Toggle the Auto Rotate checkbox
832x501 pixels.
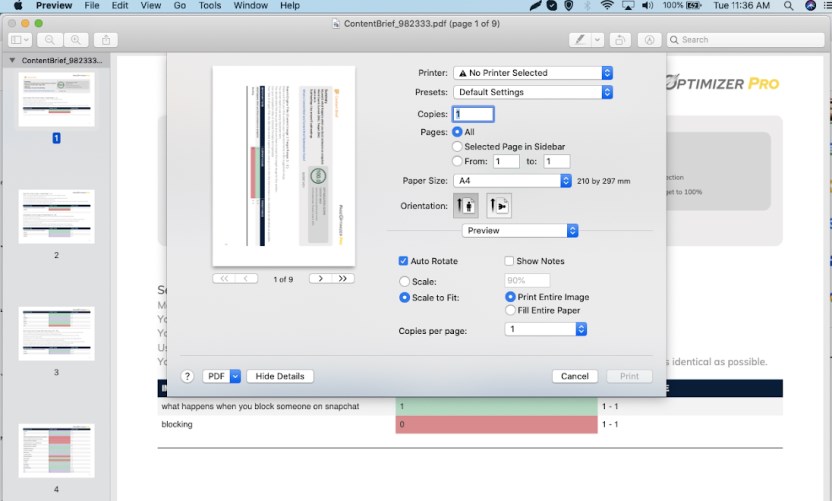tap(403, 261)
